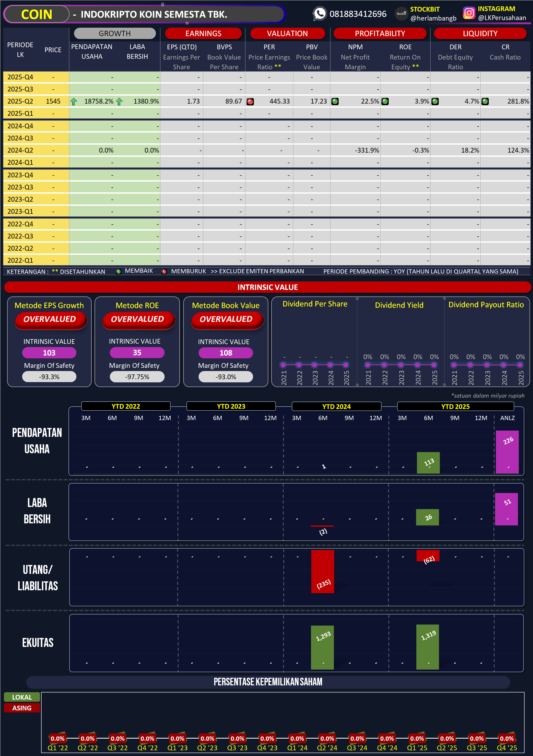The height and width of the screenshot is (756, 533).
Task: Click green indicator beside ROE 3.9%
Action: (x=385, y=101)
